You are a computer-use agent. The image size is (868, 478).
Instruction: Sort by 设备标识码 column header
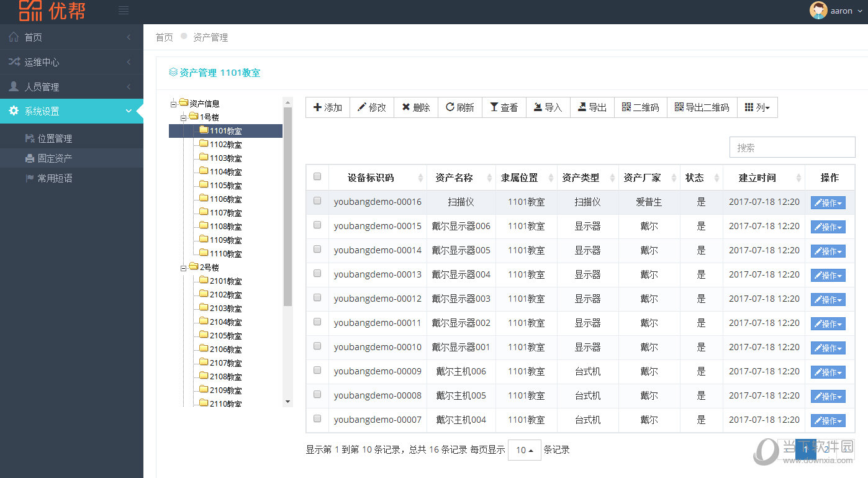pos(377,178)
